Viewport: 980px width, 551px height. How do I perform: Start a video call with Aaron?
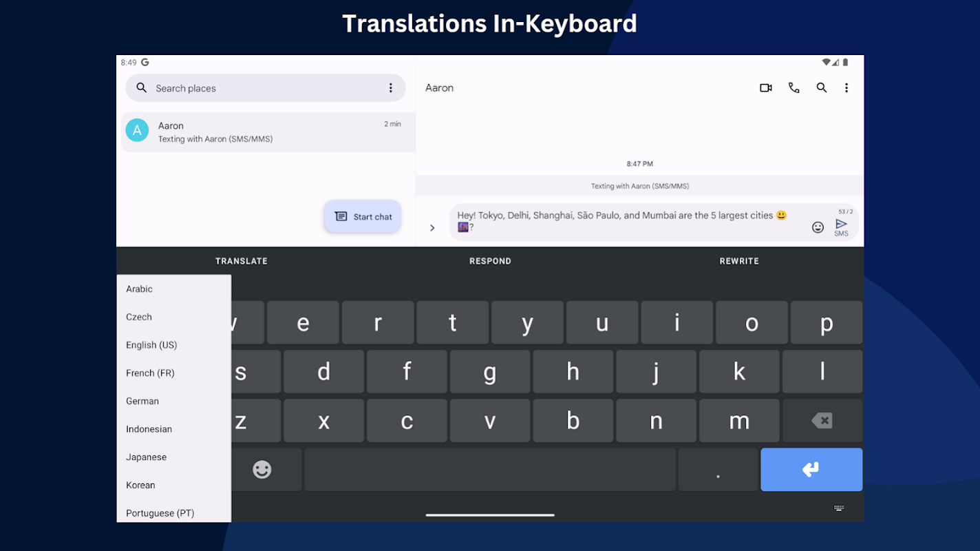point(765,88)
